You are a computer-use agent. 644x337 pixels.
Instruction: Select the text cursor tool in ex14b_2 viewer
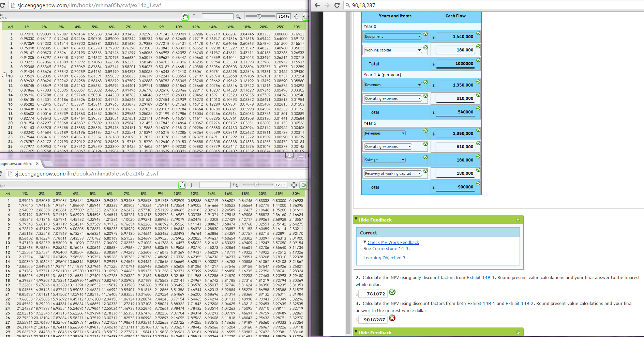click(191, 185)
